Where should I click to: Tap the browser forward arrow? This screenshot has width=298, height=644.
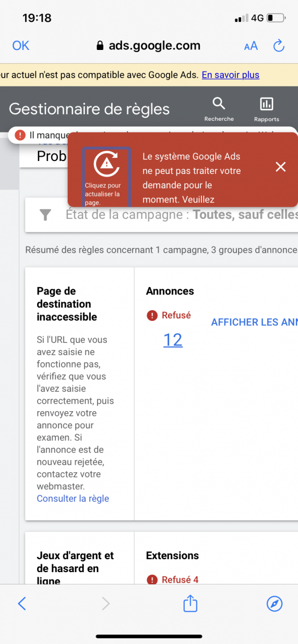pyautogui.click(x=106, y=604)
